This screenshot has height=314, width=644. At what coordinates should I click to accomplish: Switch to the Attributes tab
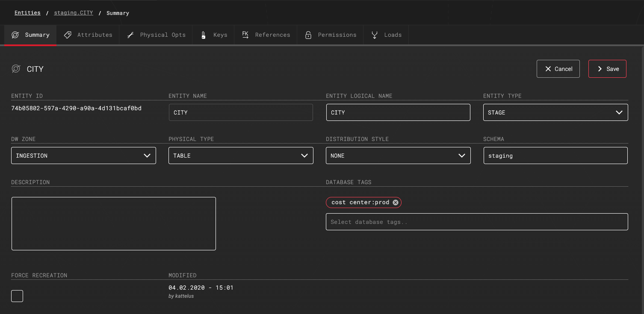pos(88,35)
